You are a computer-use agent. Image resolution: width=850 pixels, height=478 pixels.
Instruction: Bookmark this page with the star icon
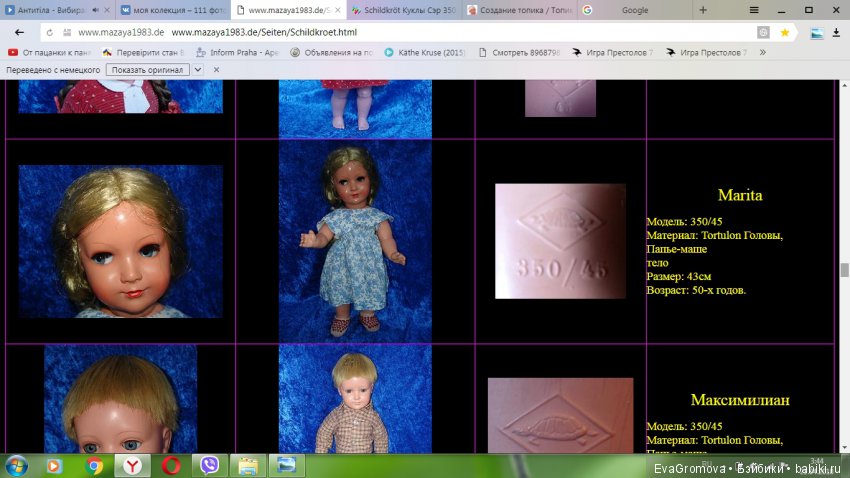pyautogui.click(x=785, y=32)
